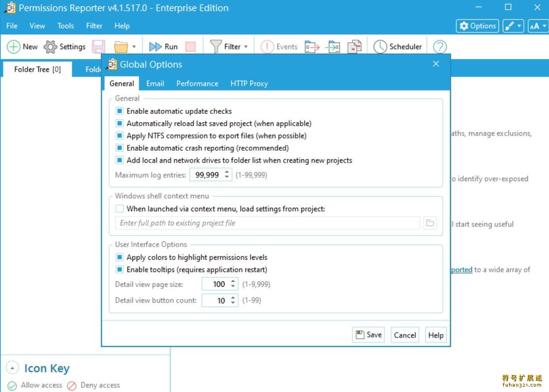Click the Permissions Reporter title bar icon

tap(10, 8)
